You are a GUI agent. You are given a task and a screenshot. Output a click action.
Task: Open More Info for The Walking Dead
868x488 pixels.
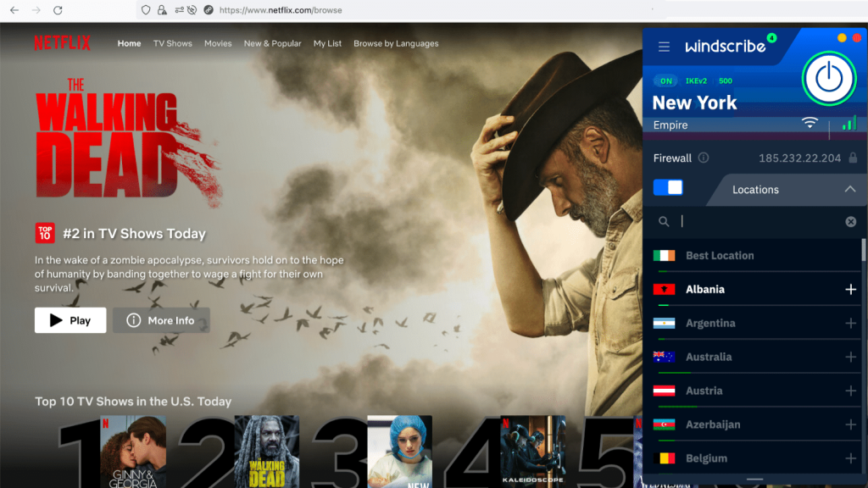pyautogui.click(x=161, y=320)
